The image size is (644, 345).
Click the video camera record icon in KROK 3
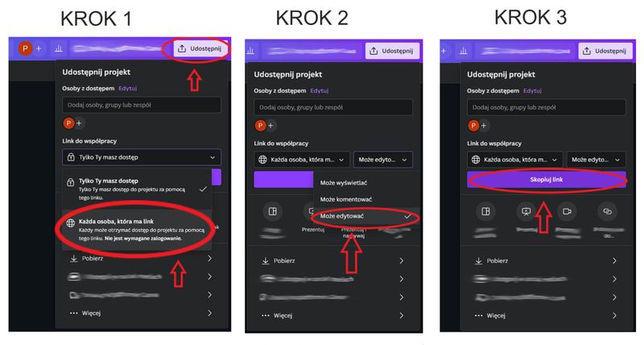click(x=567, y=211)
